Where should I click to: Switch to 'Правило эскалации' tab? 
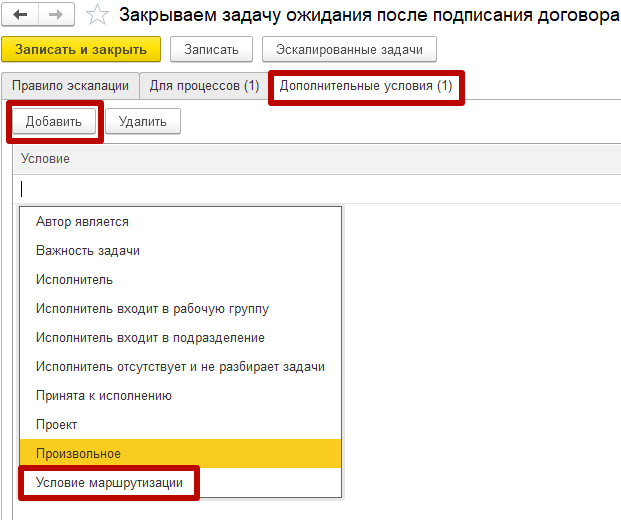coord(70,86)
